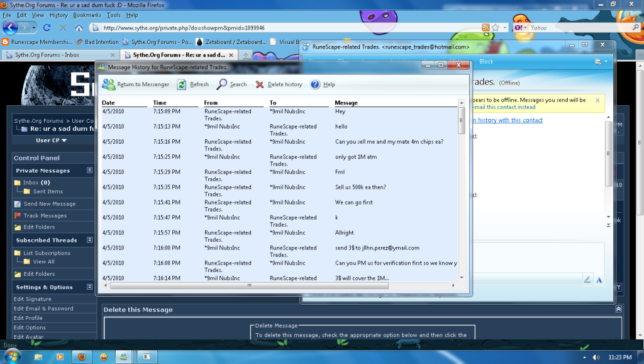The width and height of the screenshot is (644, 364).
Task: Click Edit Email & Password link
Action: coord(43,309)
